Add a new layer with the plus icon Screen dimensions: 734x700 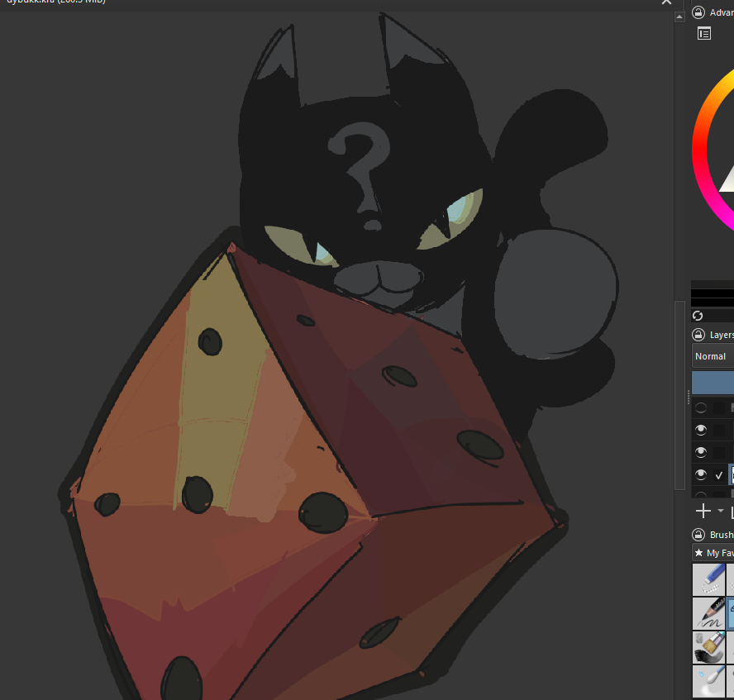tap(703, 511)
